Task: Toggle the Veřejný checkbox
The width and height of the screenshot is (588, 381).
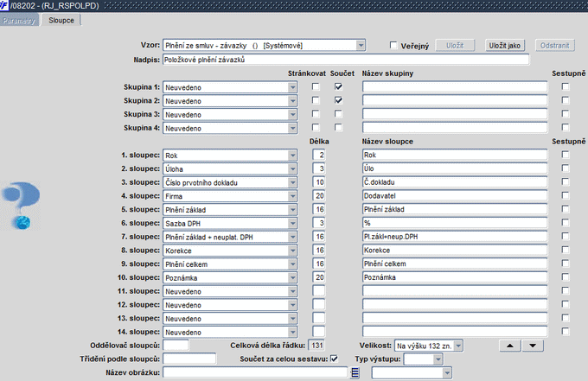Action: (393, 45)
